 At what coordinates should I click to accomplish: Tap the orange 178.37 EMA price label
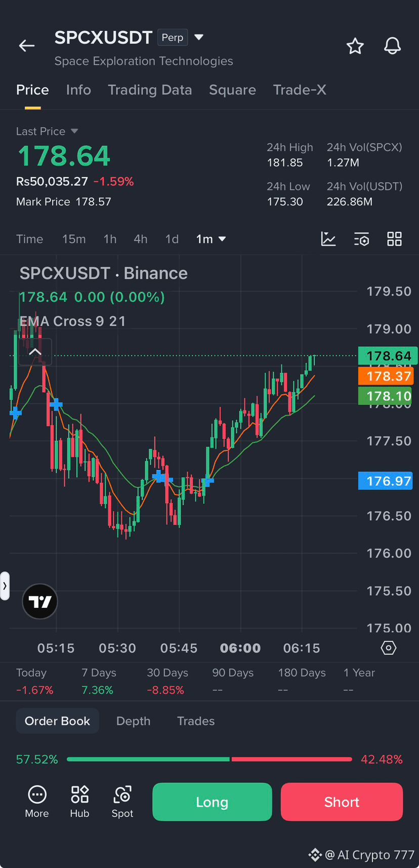[386, 376]
